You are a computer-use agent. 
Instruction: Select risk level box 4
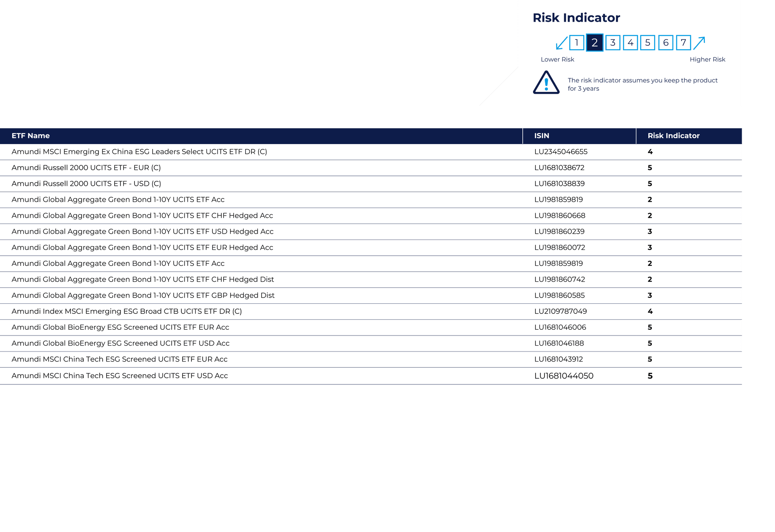630,43
